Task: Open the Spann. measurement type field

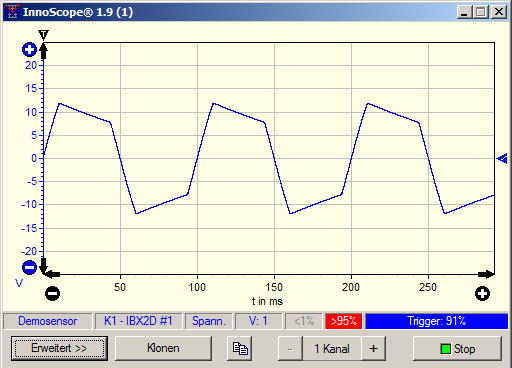Action: (209, 321)
